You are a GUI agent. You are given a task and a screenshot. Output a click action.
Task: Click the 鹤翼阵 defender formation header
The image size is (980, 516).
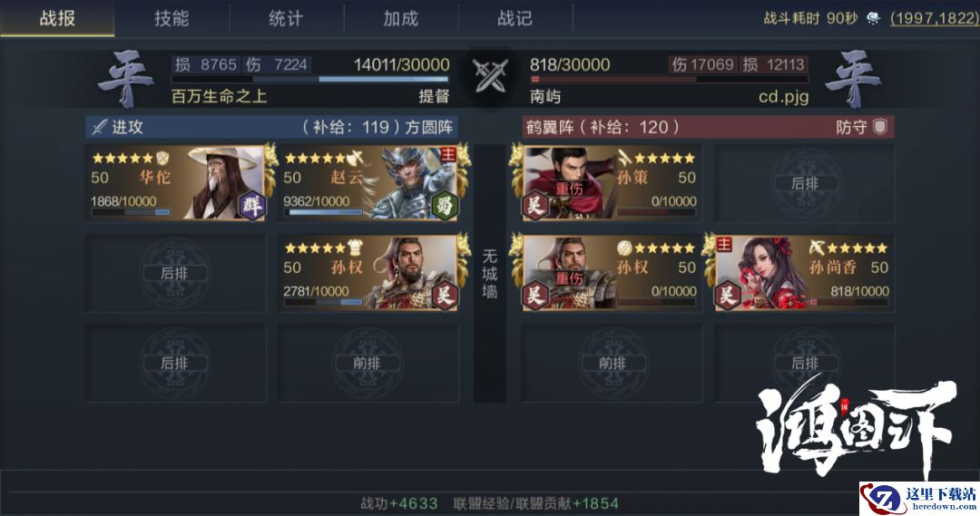point(708,127)
